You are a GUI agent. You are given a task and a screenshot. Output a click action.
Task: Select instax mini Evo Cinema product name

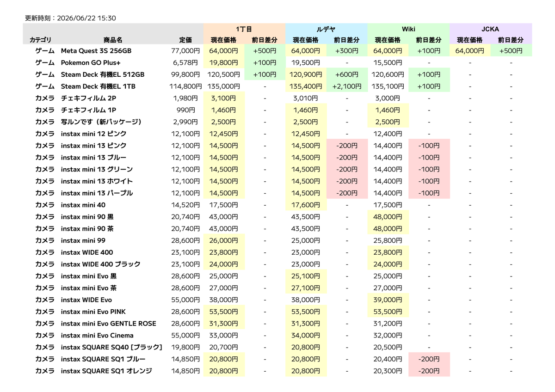[x=97, y=336]
